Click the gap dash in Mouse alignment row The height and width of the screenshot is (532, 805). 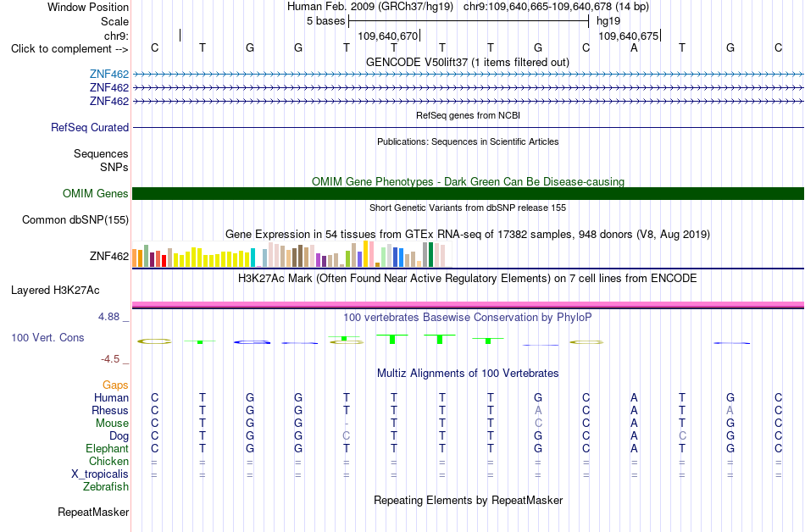pos(347,424)
